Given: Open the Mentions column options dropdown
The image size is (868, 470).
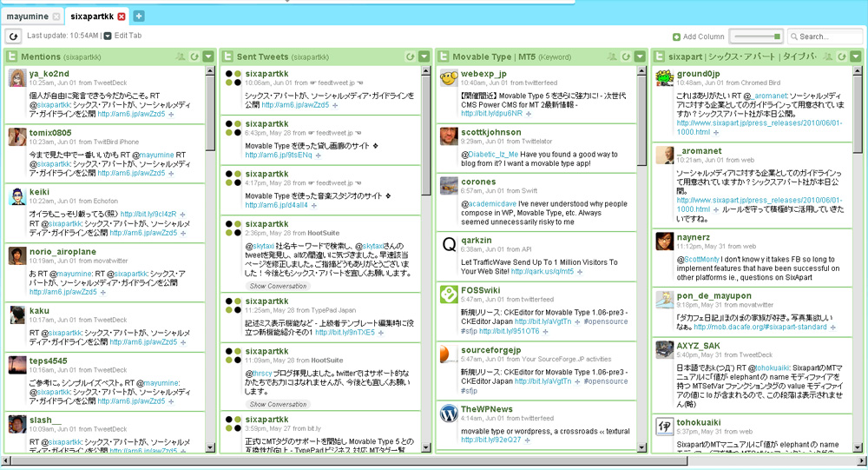Looking at the screenshot, I should [x=208, y=56].
